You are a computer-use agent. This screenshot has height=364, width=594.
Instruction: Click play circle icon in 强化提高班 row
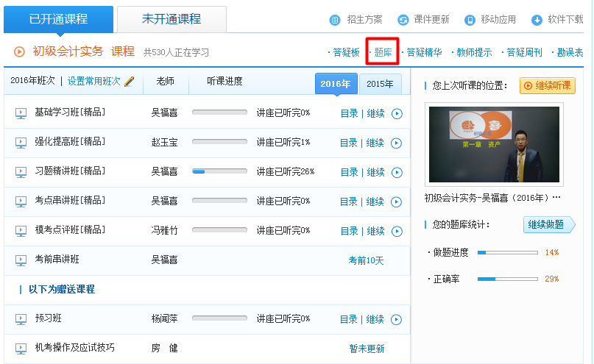(396, 143)
